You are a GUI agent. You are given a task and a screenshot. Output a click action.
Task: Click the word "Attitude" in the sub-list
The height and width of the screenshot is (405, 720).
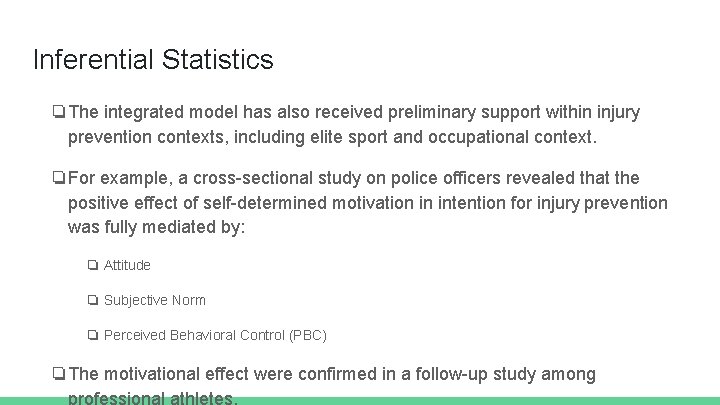[x=127, y=265]
